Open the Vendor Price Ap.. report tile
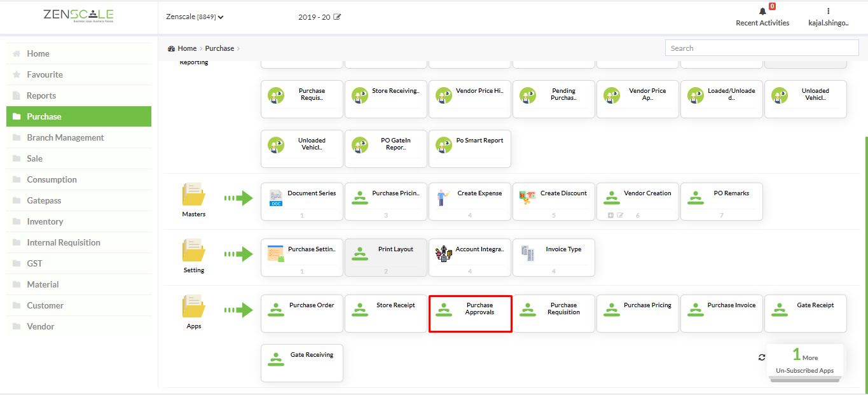The height and width of the screenshot is (395, 868). (638, 99)
